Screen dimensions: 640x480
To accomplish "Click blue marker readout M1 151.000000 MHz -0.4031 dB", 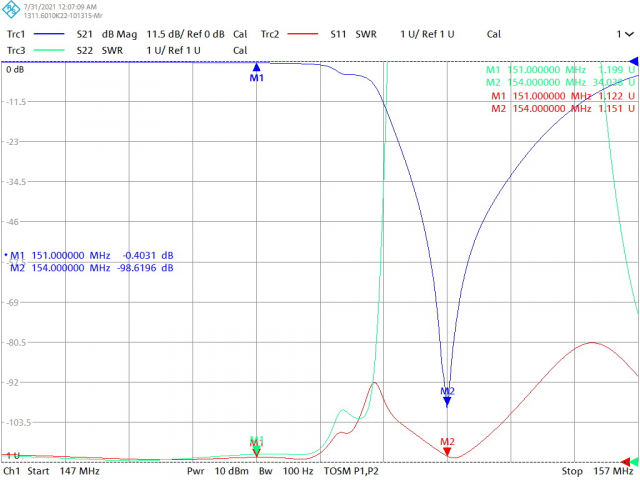I will [x=89, y=256].
